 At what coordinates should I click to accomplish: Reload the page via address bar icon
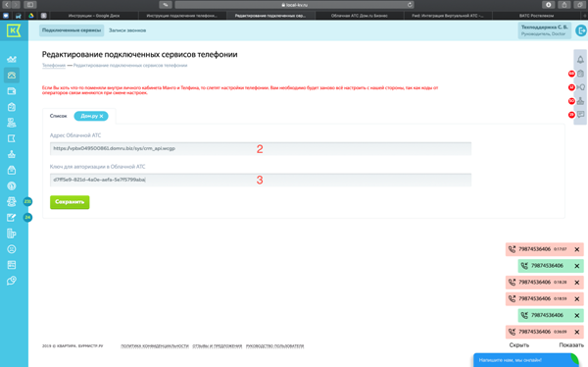click(x=410, y=5)
